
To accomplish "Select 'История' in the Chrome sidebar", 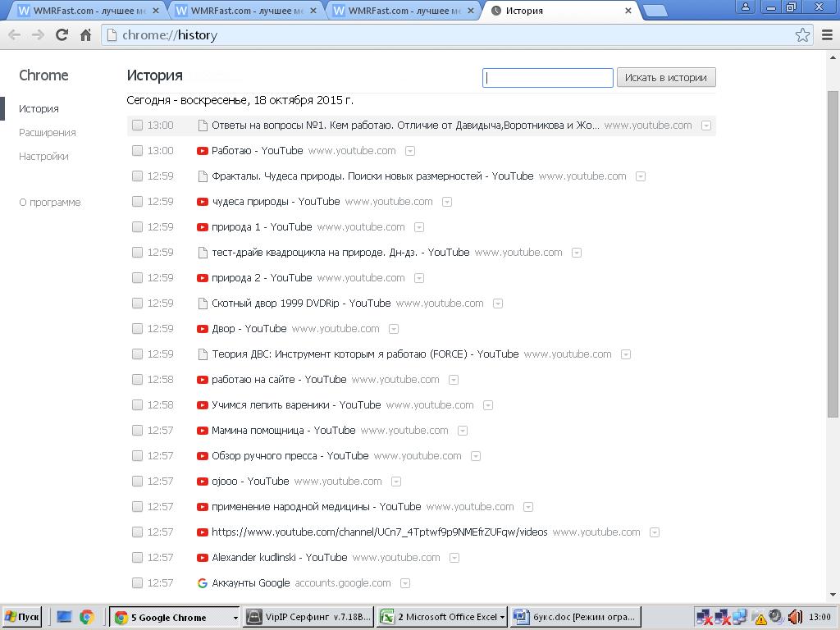I will 39,109.
